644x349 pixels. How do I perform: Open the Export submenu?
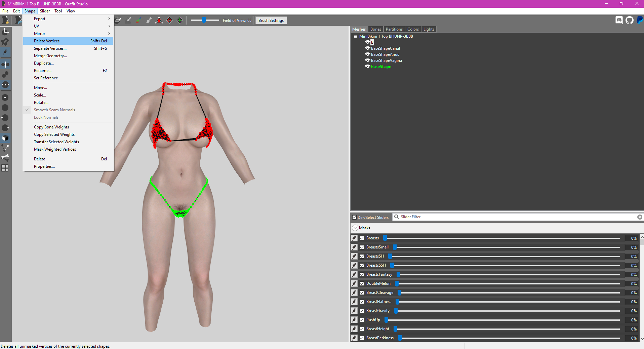(x=68, y=19)
